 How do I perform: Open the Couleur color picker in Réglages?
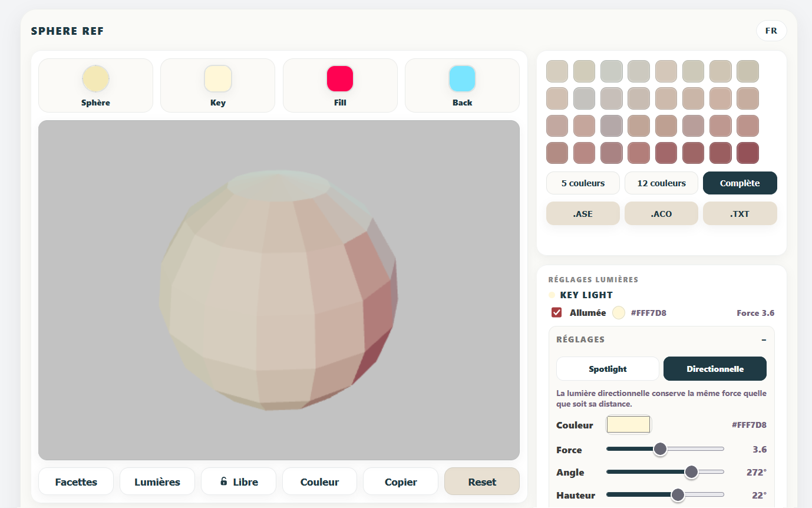[628, 425]
